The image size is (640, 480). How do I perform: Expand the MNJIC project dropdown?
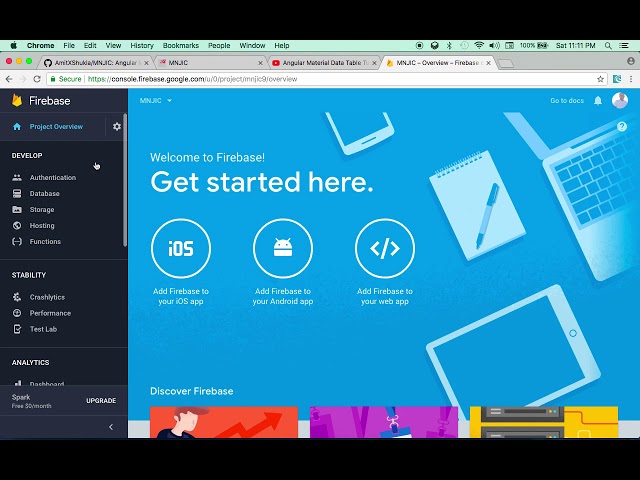[156, 100]
